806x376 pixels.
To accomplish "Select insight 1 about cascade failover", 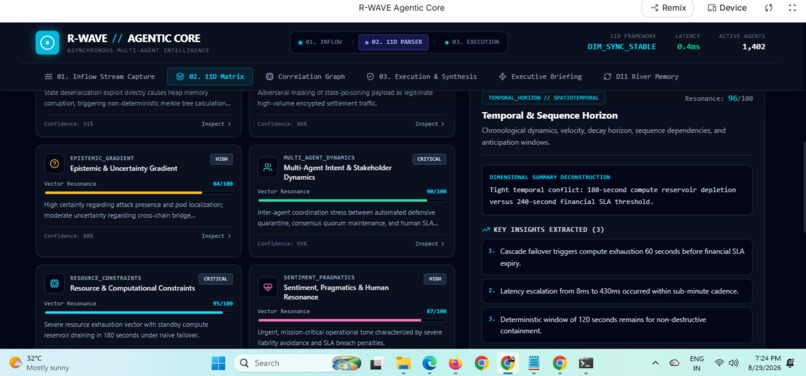I will point(617,257).
